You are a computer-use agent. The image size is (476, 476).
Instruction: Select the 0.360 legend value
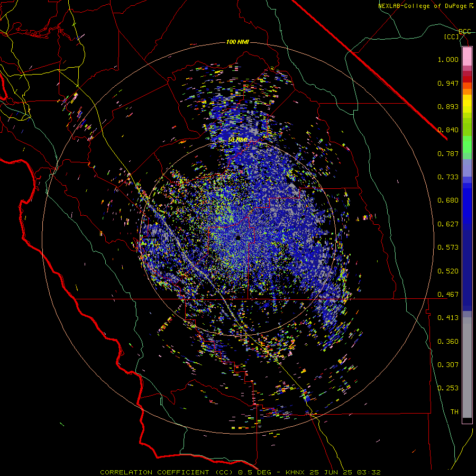[448, 342]
